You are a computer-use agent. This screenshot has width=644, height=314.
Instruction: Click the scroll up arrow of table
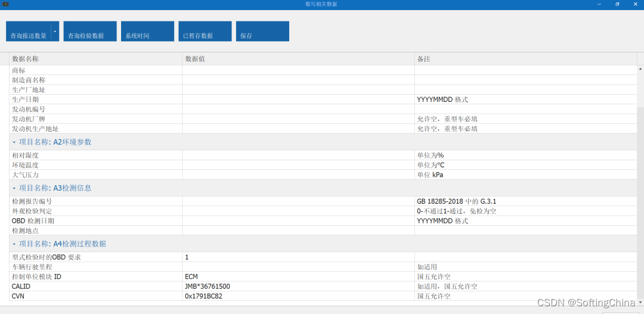[x=640, y=69]
